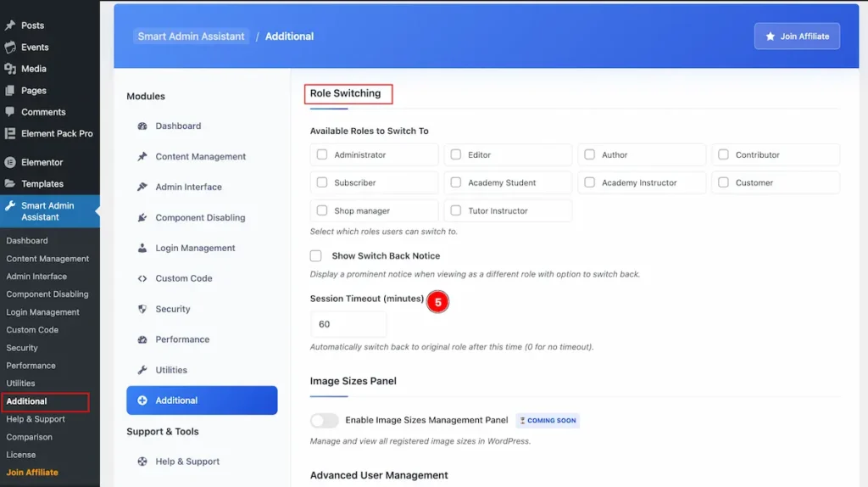This screenshot has height=487, width=868.
Task: Check the Administrator role checkbox
Action: point(321,154)
